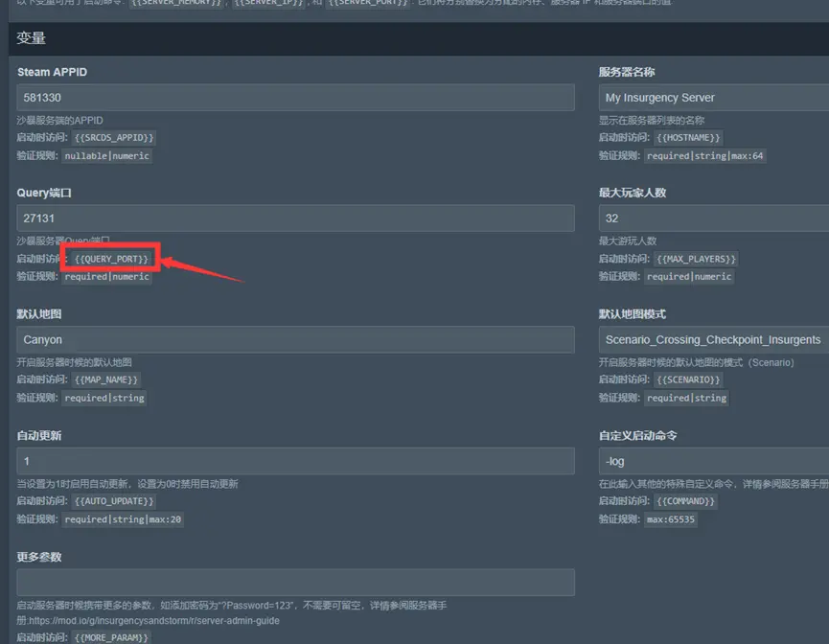Click the {{SRCDS_APPID}} variable tag
Viewport: 829px width, 644px height.
(x=114, y=138)
